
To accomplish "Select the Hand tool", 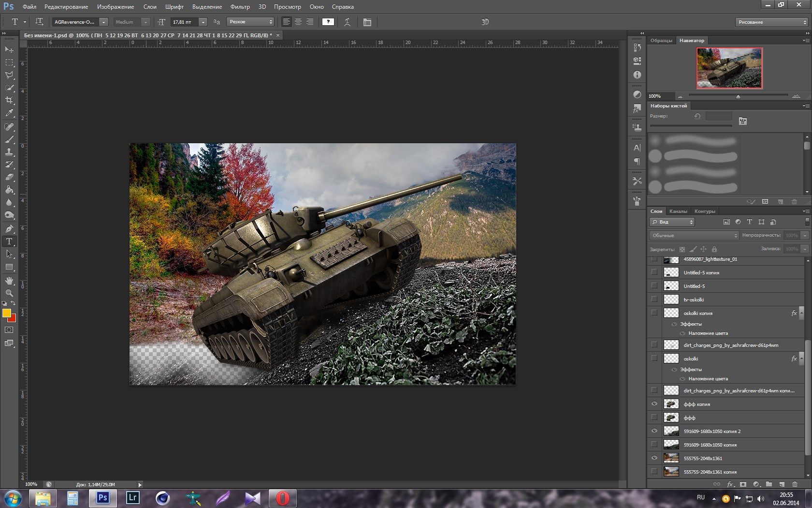I will 9,281.
